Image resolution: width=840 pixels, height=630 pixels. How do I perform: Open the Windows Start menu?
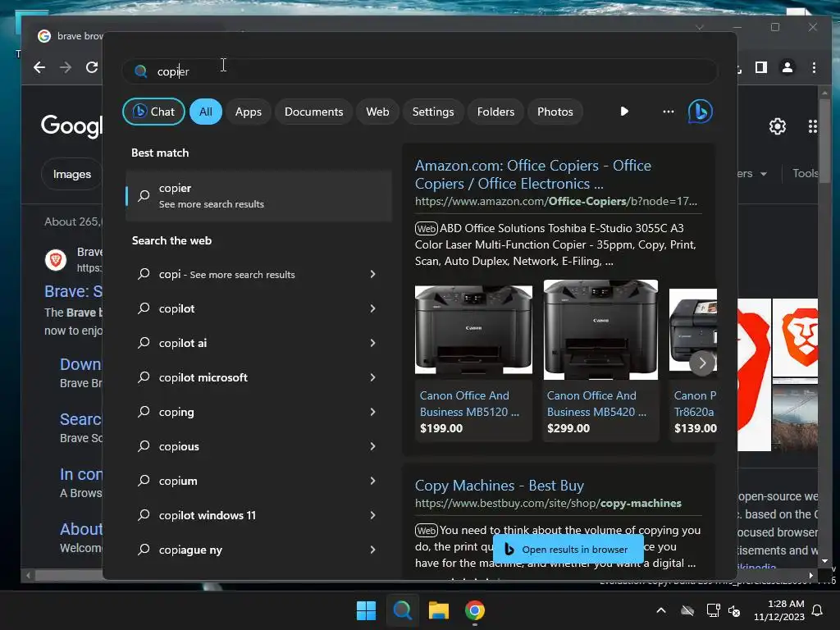click(x=367, y=610)
